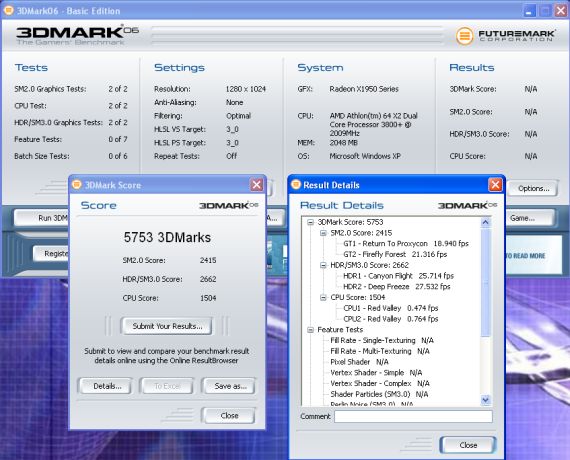Click the Repeat Tests value Off
This screenshot has width=570, height=460.
(231, 156)
